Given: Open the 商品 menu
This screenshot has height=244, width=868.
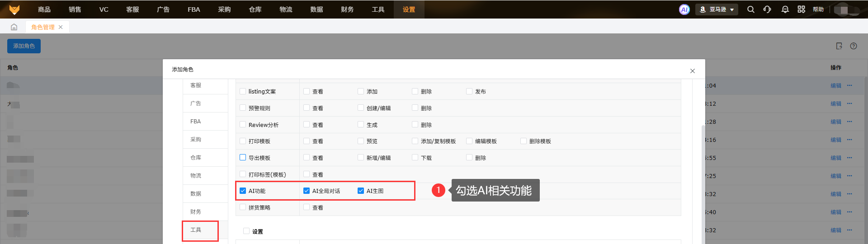Looking at the screenshot, I should coord(44,9).
